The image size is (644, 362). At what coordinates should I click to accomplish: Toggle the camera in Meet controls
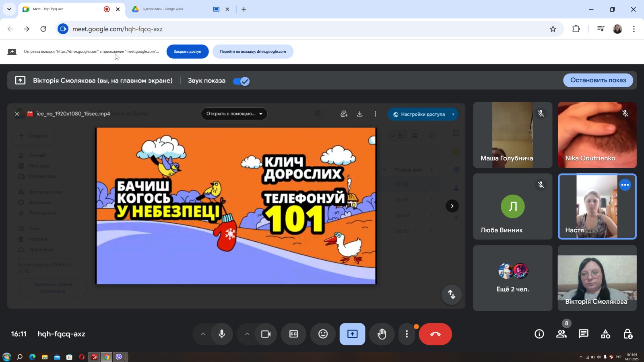pyautogui.click(x=266, y=334)
